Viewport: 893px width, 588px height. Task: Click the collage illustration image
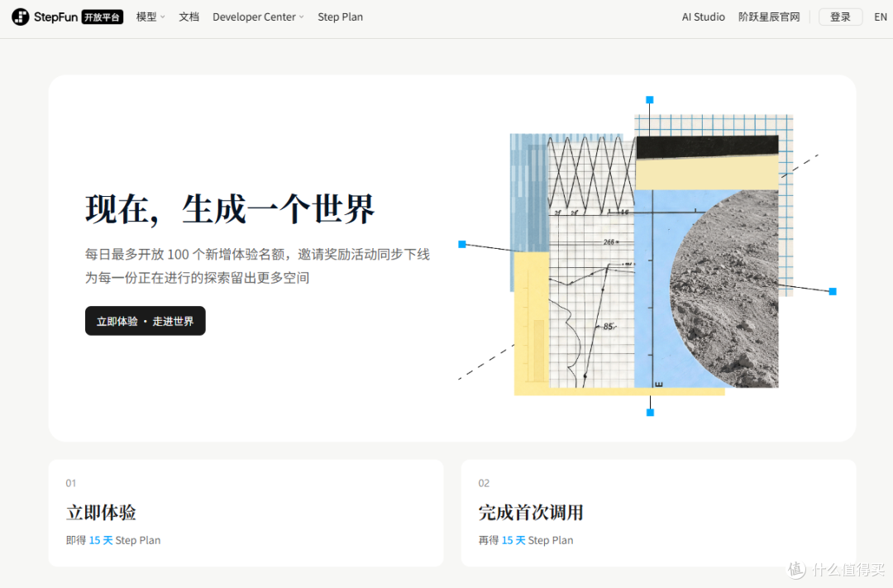(x=647, y=256)
